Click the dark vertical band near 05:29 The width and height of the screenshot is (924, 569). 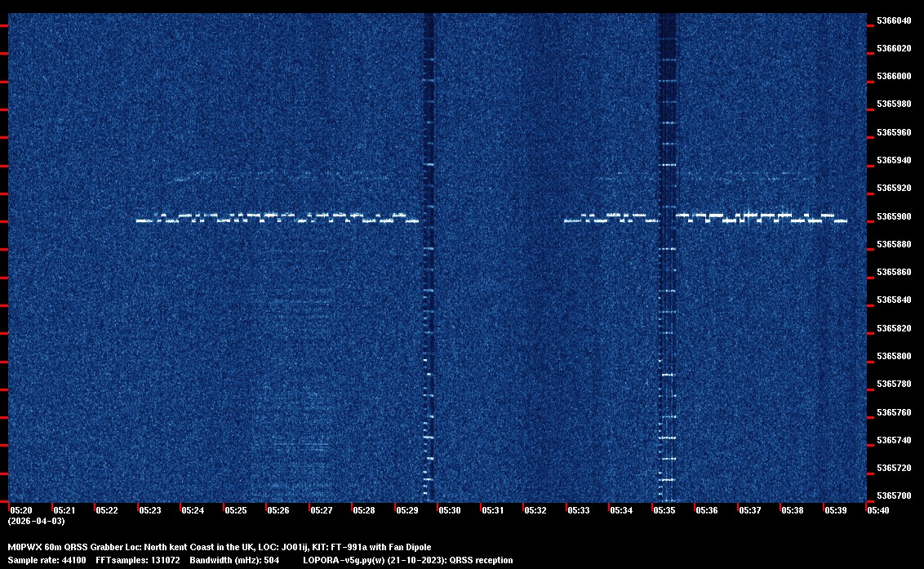[427, 245]
